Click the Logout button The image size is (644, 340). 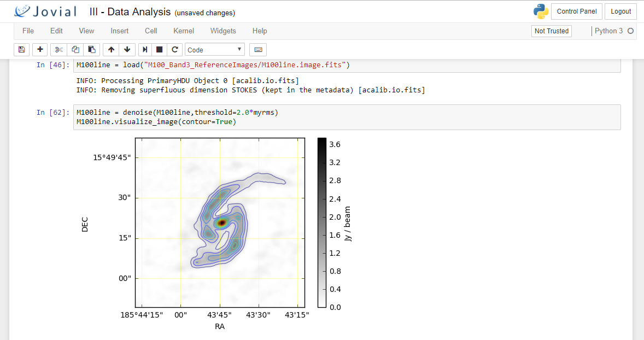[x=620, y=11]
